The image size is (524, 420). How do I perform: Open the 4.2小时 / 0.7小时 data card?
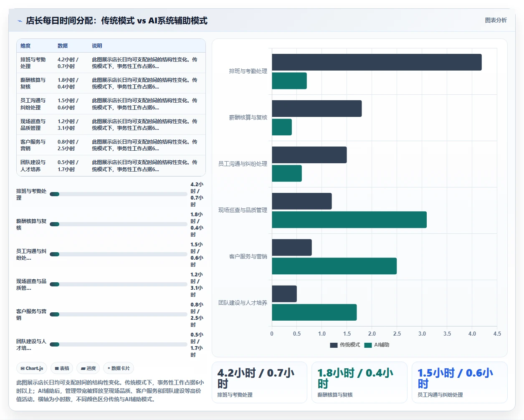pos(259,382)
